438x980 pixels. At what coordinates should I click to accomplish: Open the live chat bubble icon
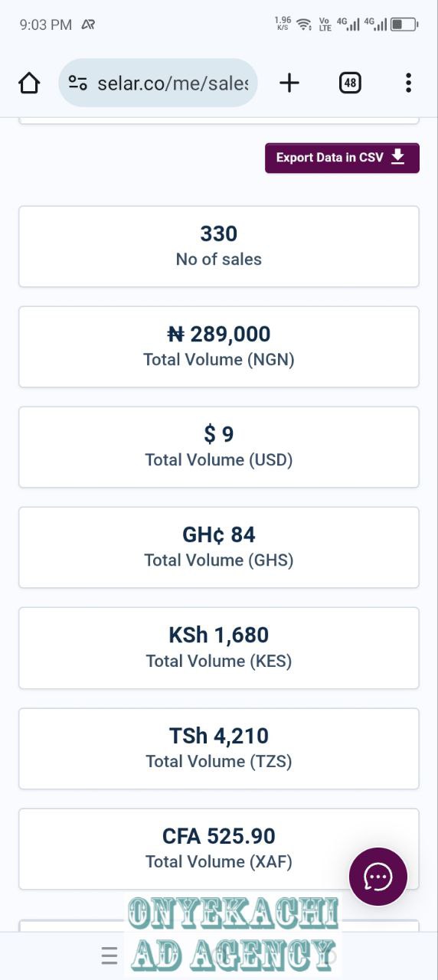coord(378,877)
